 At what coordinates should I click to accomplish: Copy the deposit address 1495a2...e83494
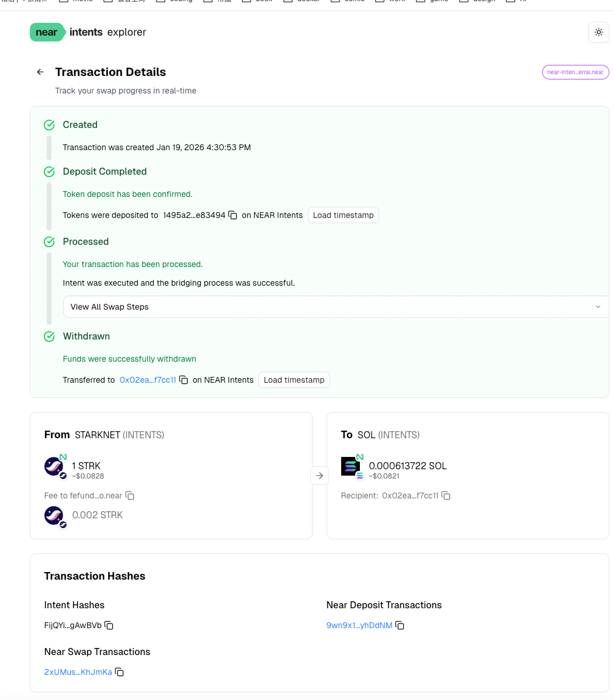233,215
